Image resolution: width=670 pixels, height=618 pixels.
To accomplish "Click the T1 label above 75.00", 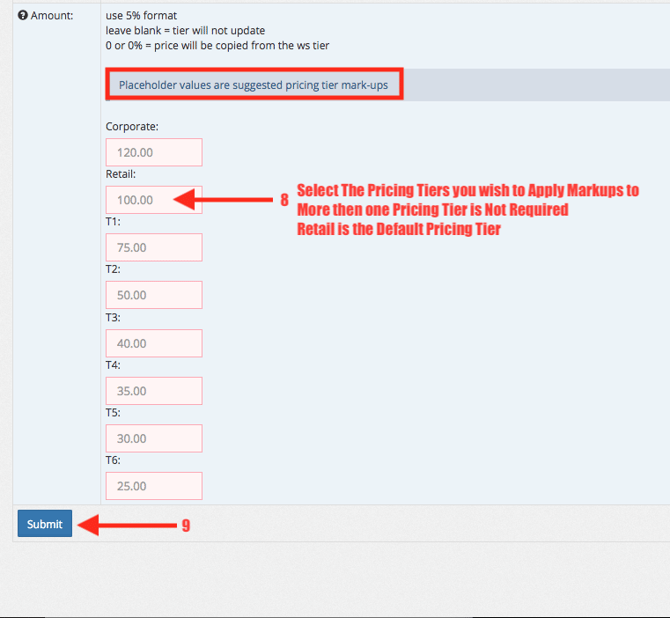I will click(113, 222).
